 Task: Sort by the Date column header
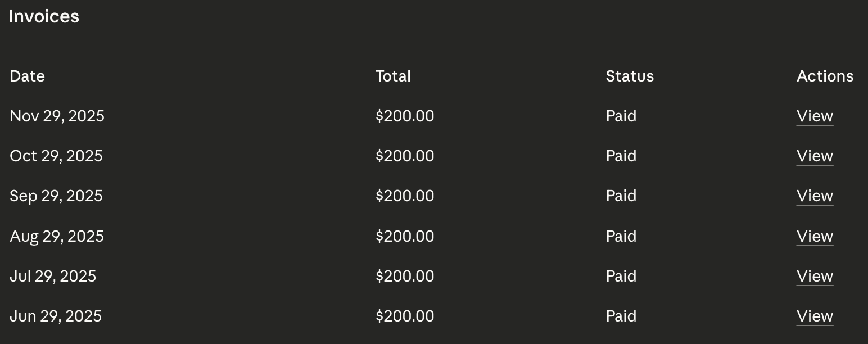[27, 76]
